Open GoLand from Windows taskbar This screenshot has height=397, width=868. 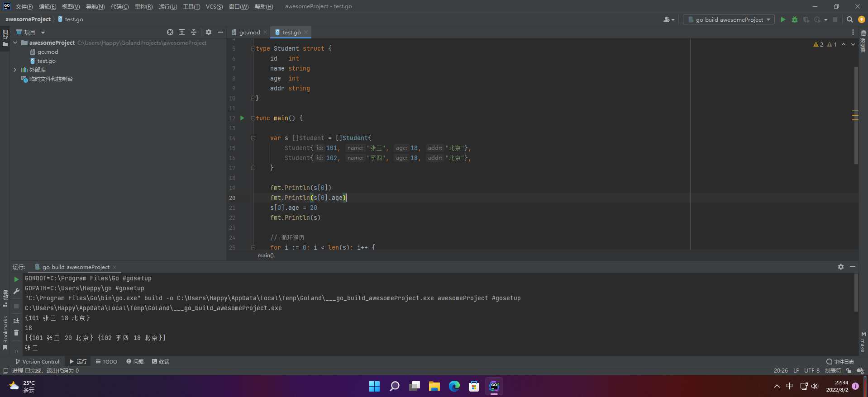[494, 386]
